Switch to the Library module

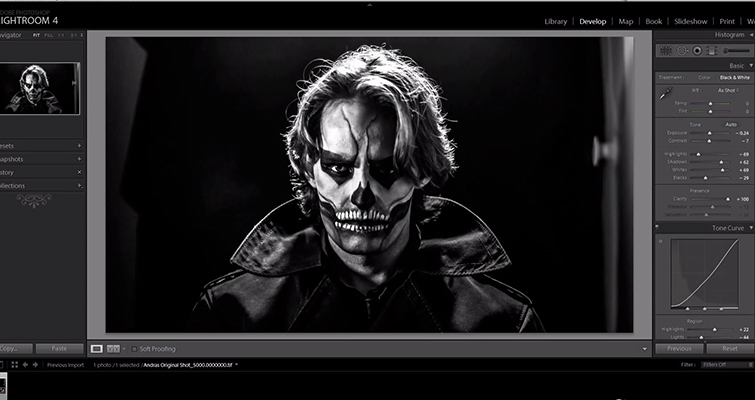556,21
